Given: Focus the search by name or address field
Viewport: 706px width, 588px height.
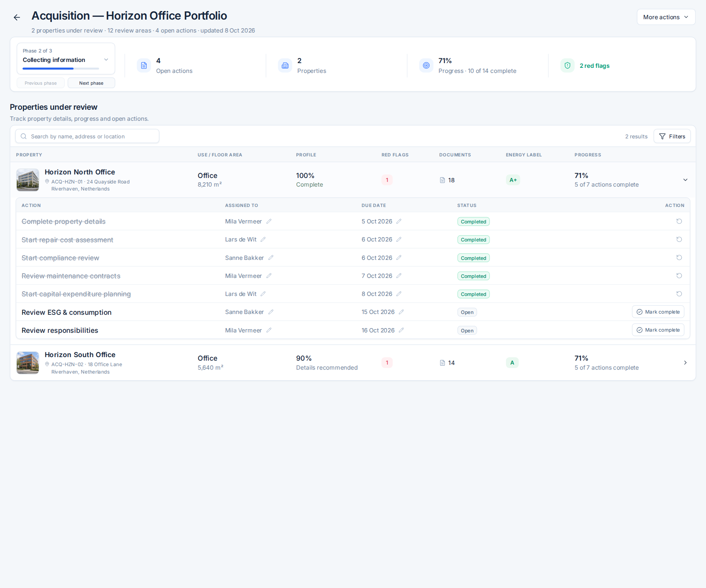Looking at the screenshot, I should (87, 136).
